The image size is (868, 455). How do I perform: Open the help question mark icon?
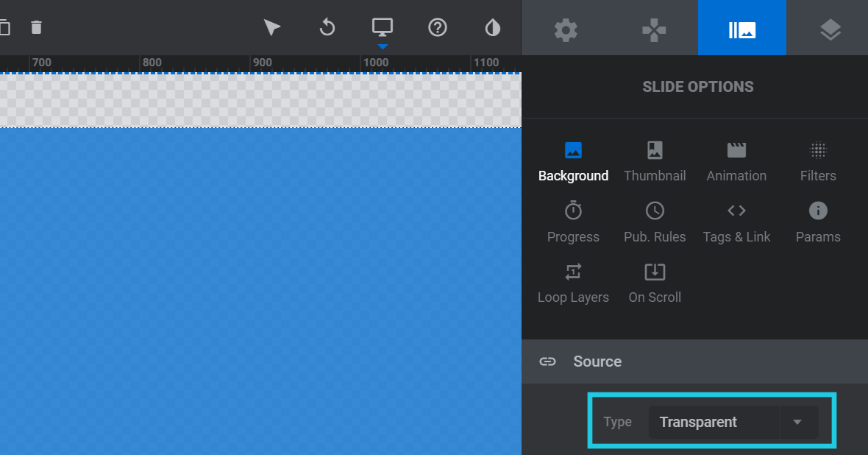pyautogui.click(x=438, y=27)
